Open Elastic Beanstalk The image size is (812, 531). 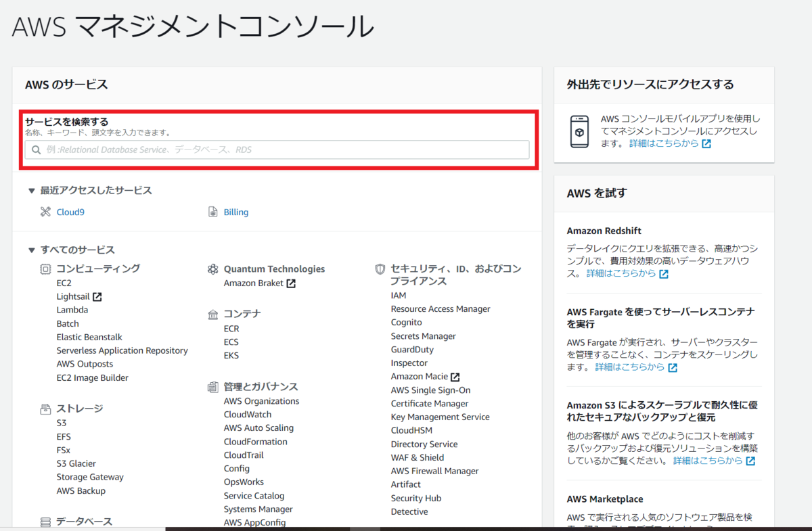(89, 337)
